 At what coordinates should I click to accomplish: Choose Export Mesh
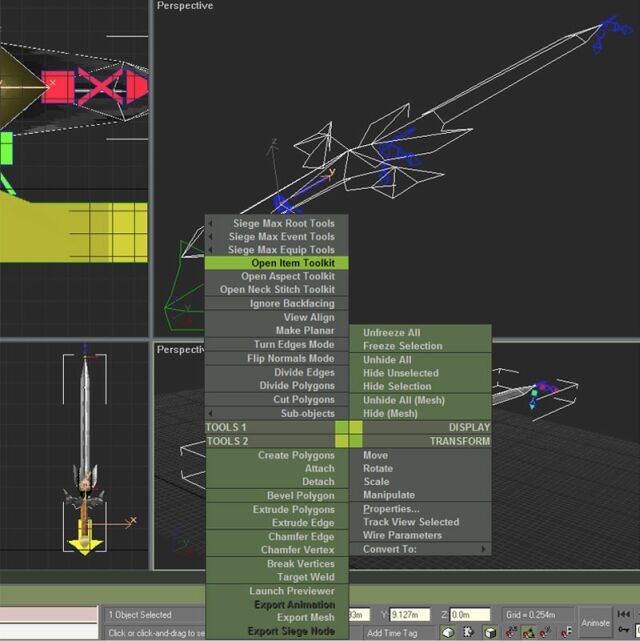click(x=277, y=617)
